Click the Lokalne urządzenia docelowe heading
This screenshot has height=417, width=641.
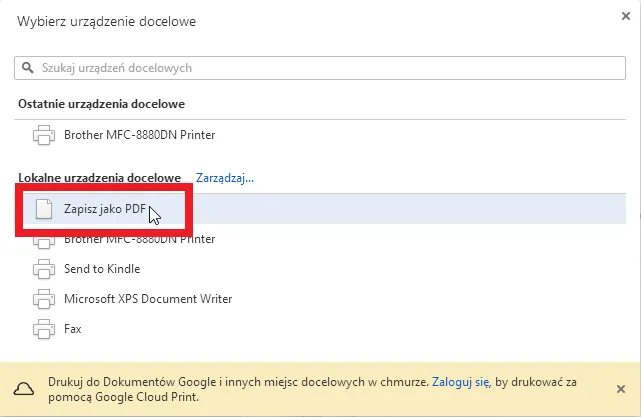99,178
